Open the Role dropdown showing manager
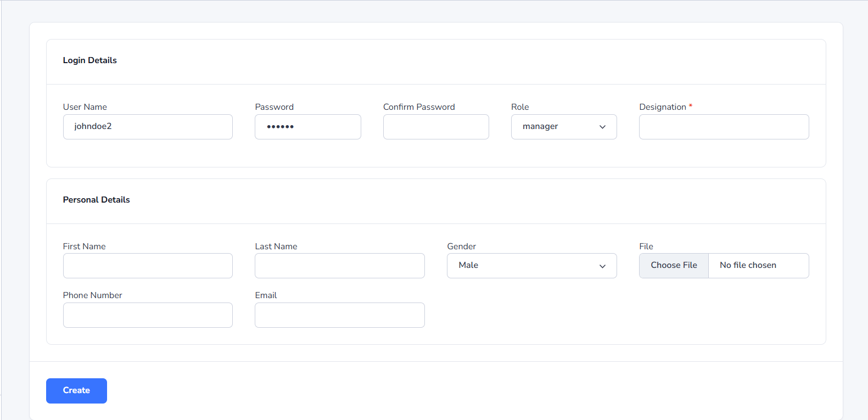 pyautogui.click(x=564, y=127)
